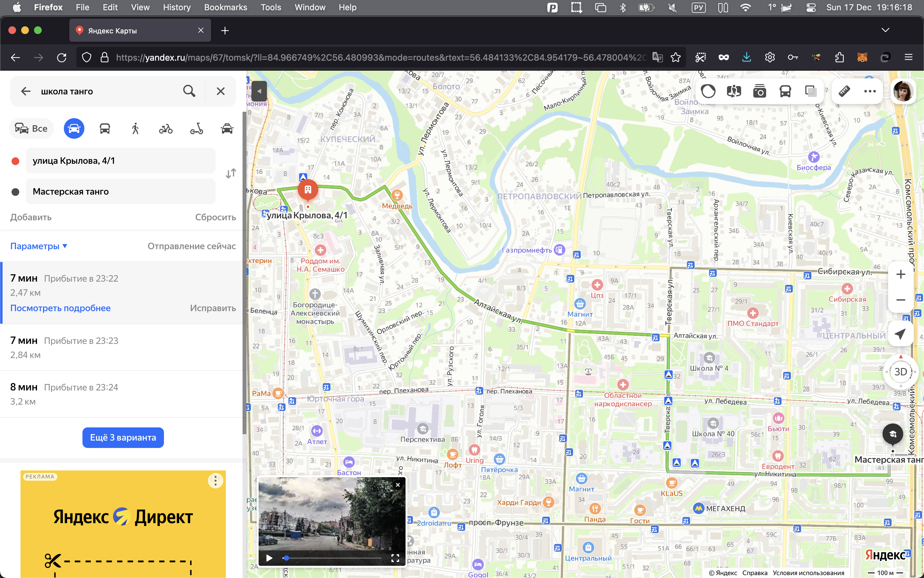Bookmark this page with the star
Image resolution: width=924 pixels, height=578 pixels.
coord(676,57)
